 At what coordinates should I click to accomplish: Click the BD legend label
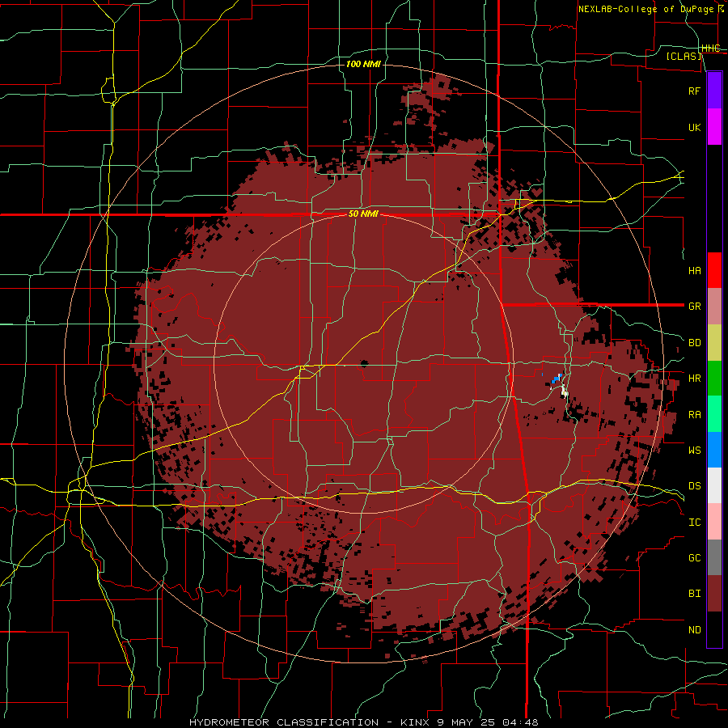click(x=694, y=343)
